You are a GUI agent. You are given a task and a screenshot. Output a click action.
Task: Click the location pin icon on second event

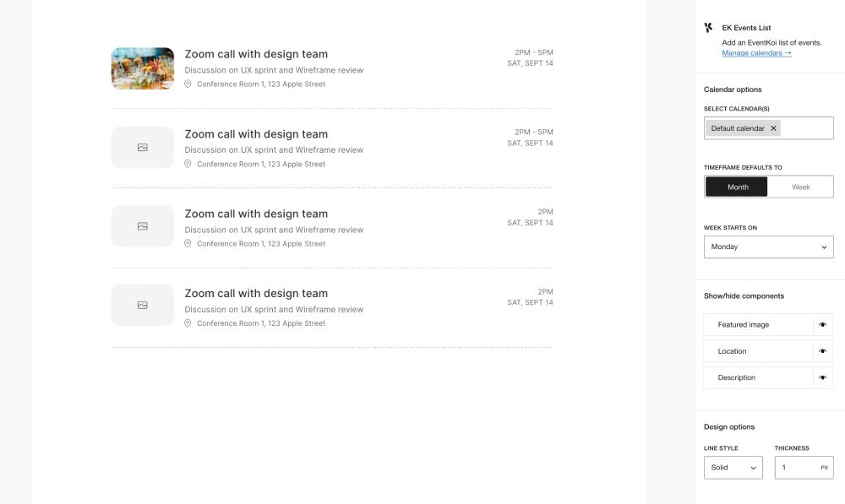tap(188, 164)
